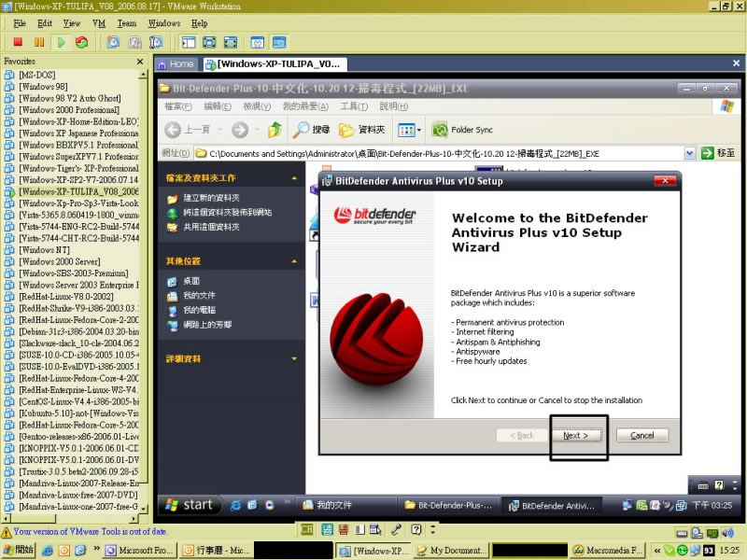Click the create new folder link
Image resolution: width=747 pixels, height=560 pixels.
pos(211,199)
